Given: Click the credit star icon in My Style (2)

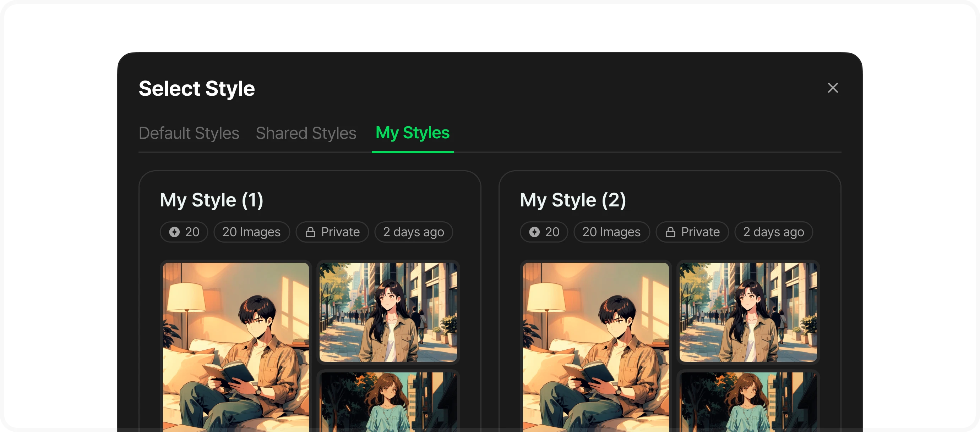Looking at the screenshot, I should [534, 232].
